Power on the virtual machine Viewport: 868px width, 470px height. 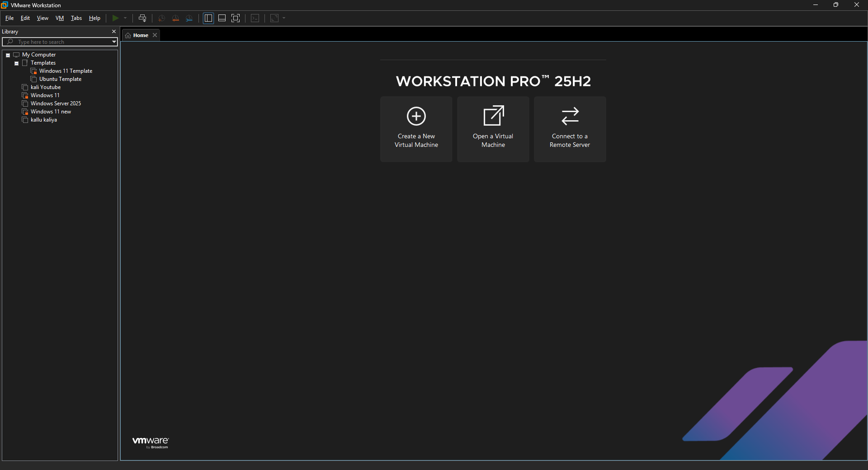115,18
